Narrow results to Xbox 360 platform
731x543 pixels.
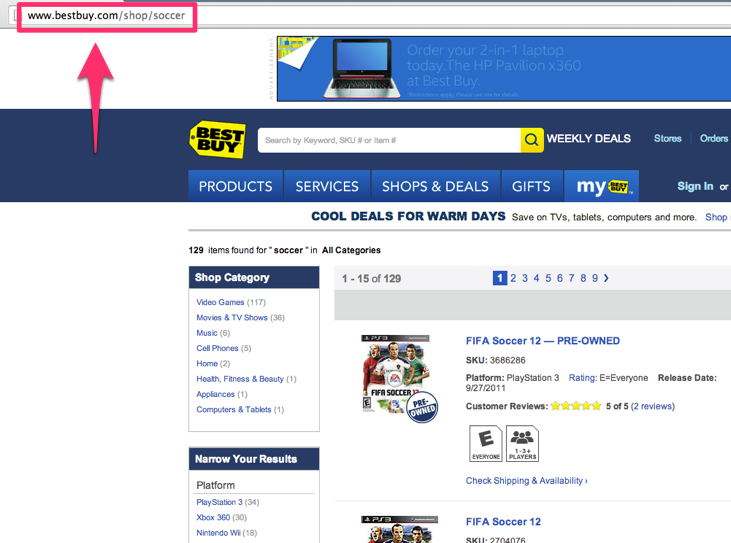tap(213, 517)
